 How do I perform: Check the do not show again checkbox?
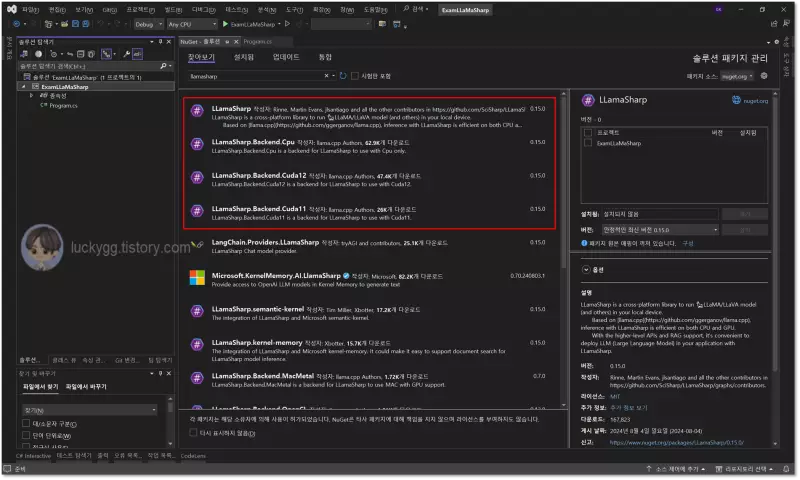(x=193, y=433)
